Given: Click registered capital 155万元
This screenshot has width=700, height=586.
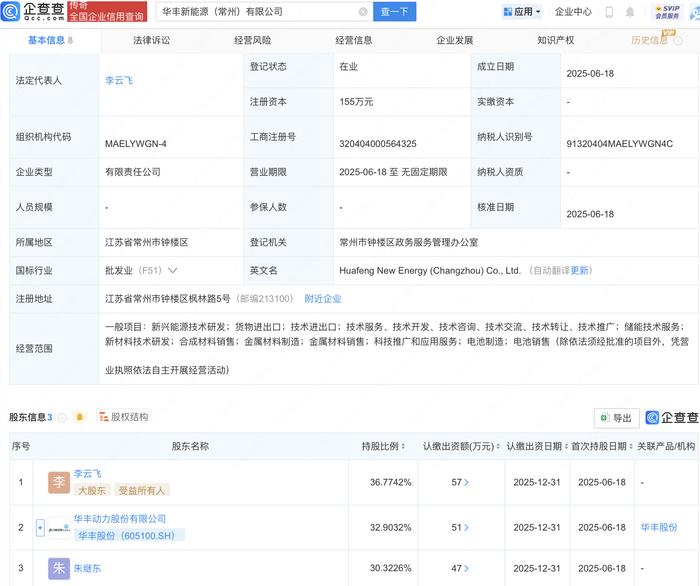Looking at the screenshot, I should 356,102.
